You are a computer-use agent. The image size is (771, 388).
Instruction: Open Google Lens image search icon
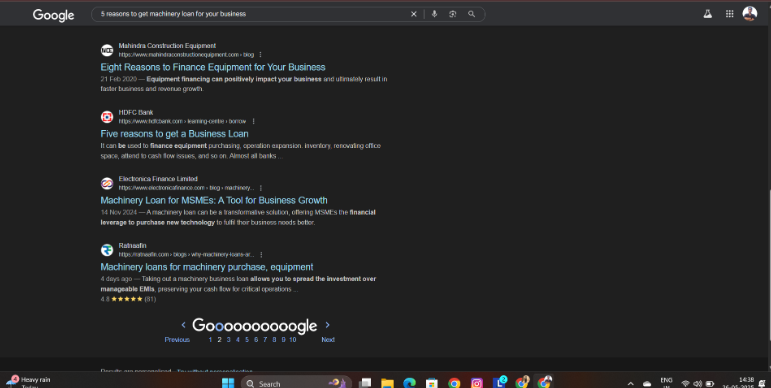[x=453, y=14]
